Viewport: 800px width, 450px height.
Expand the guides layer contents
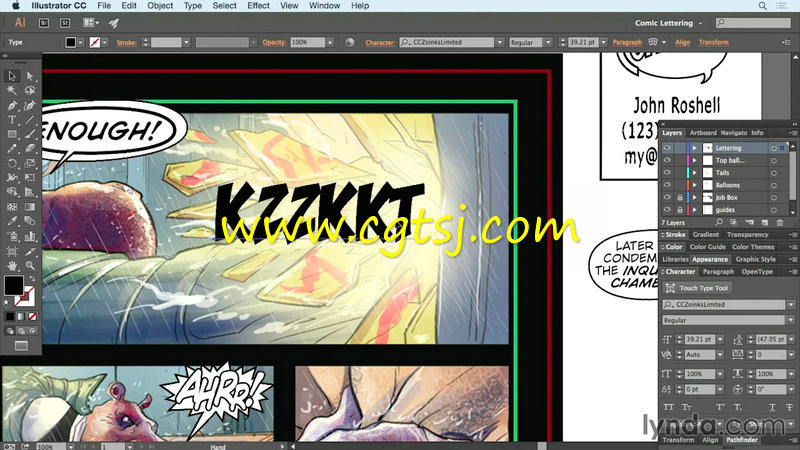point(694,210)
